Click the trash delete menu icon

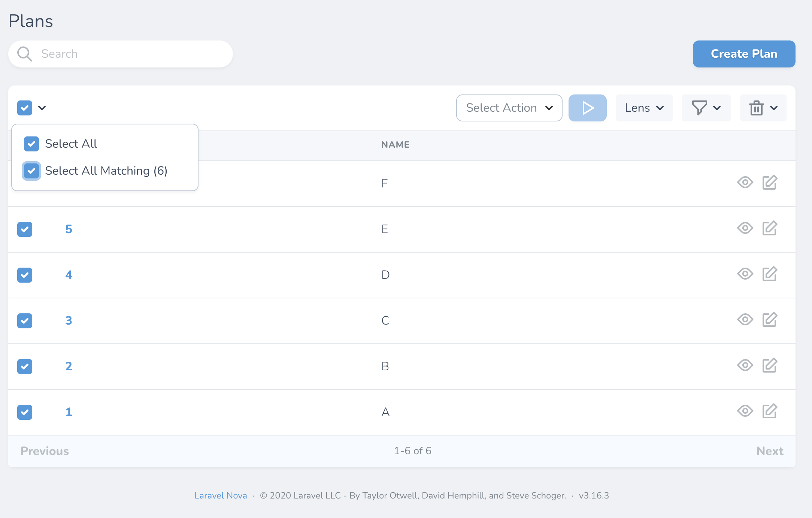(x=757, y=108)
